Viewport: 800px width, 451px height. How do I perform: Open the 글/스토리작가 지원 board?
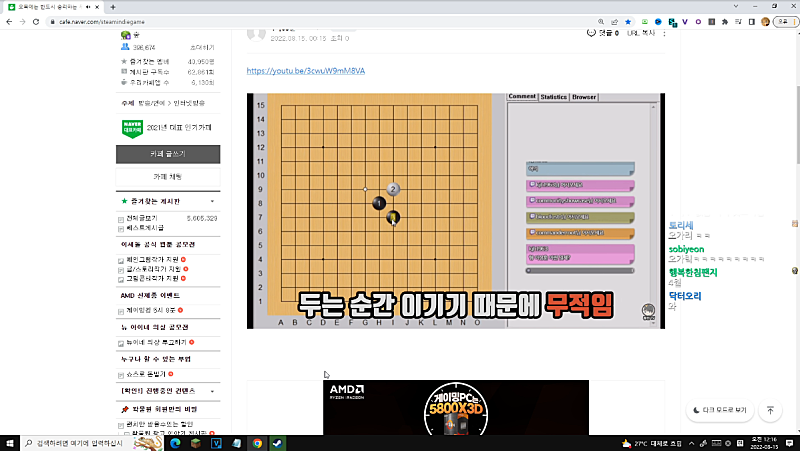pyautogui.click(x=154, y=269)
